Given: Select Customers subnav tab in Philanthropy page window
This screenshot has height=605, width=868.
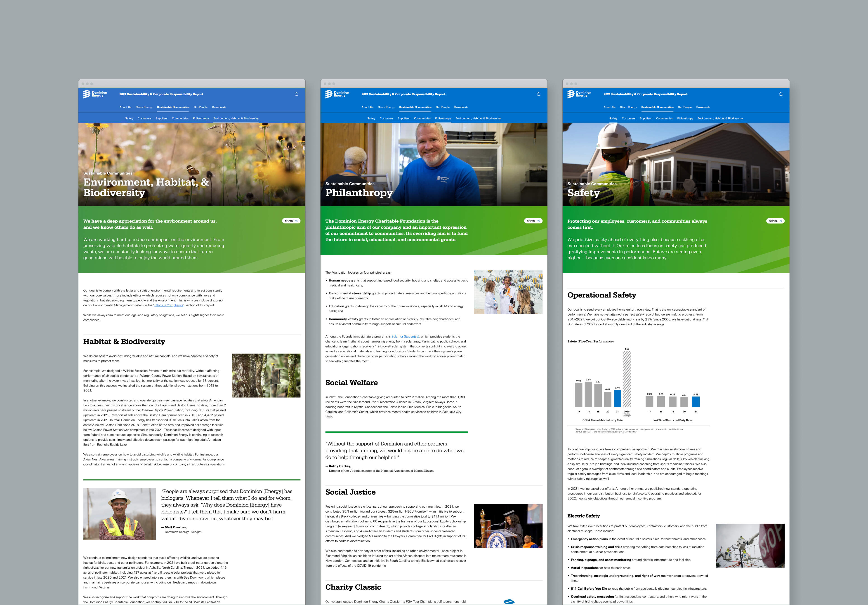Looking at the screenshot, I should coord(386,118).
